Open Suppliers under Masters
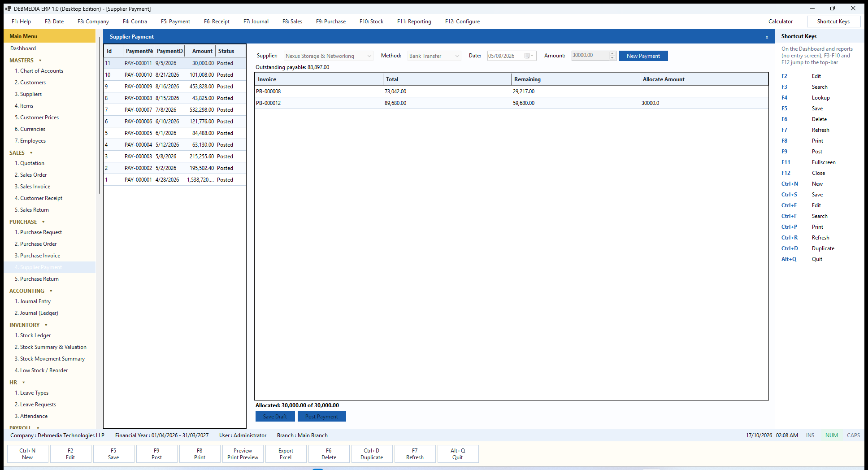868x470 pixels. (28, 94)
